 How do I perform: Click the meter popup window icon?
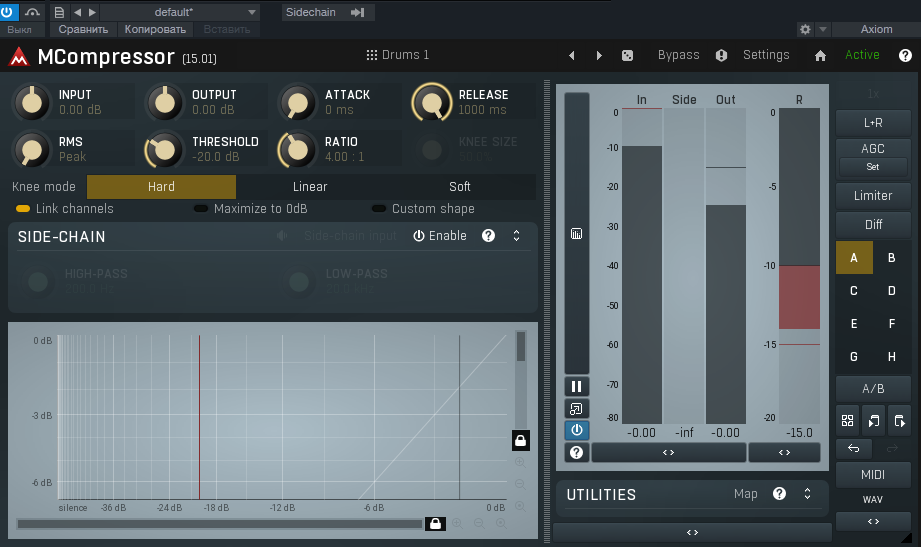577,408
